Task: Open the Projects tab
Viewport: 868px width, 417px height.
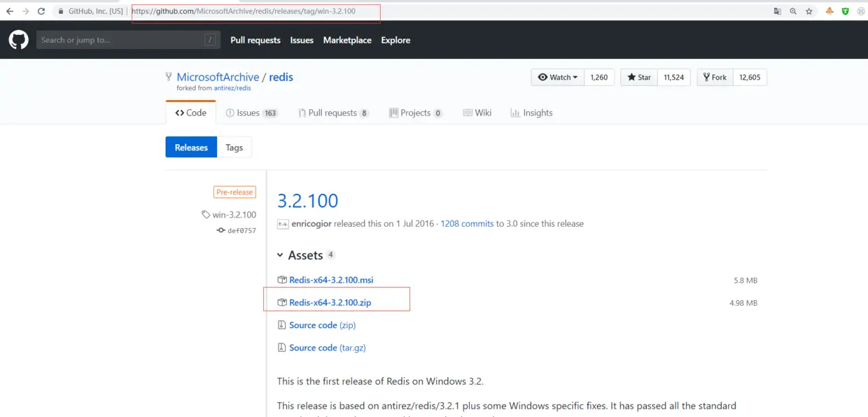Action: [416, 113]
